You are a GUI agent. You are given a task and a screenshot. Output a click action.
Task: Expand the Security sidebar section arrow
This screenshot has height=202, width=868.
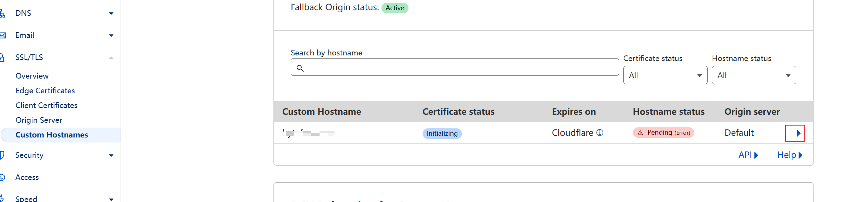click(111, 155)
